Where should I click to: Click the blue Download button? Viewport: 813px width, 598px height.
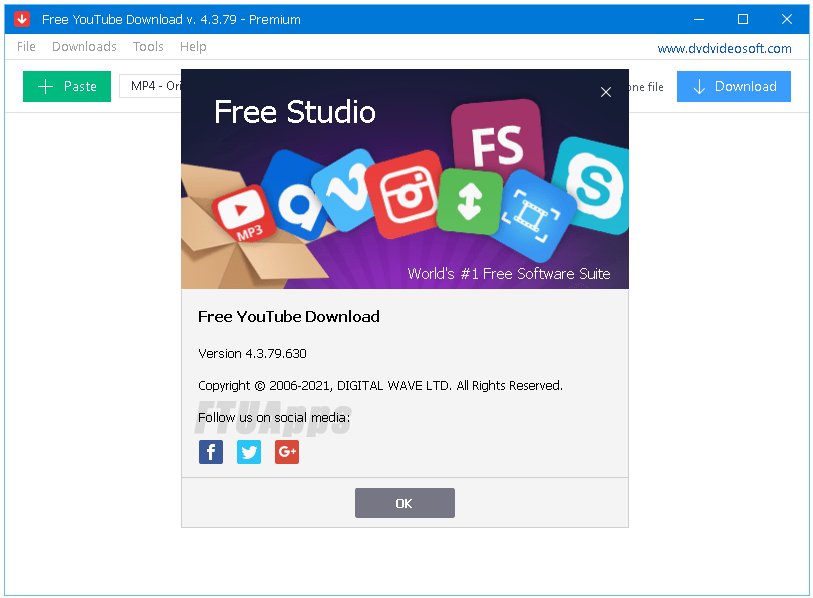733,86
